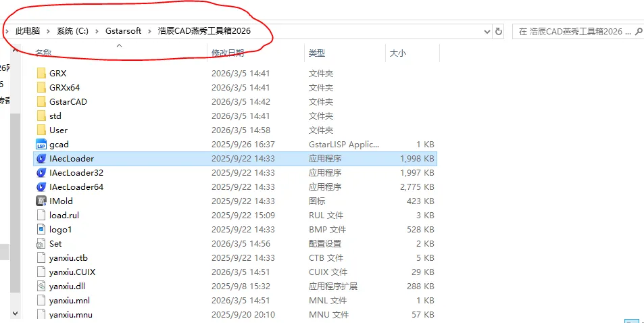The image size is (644, 323).
Task: Click the search magnifier icon
Action: coord(638,31)
